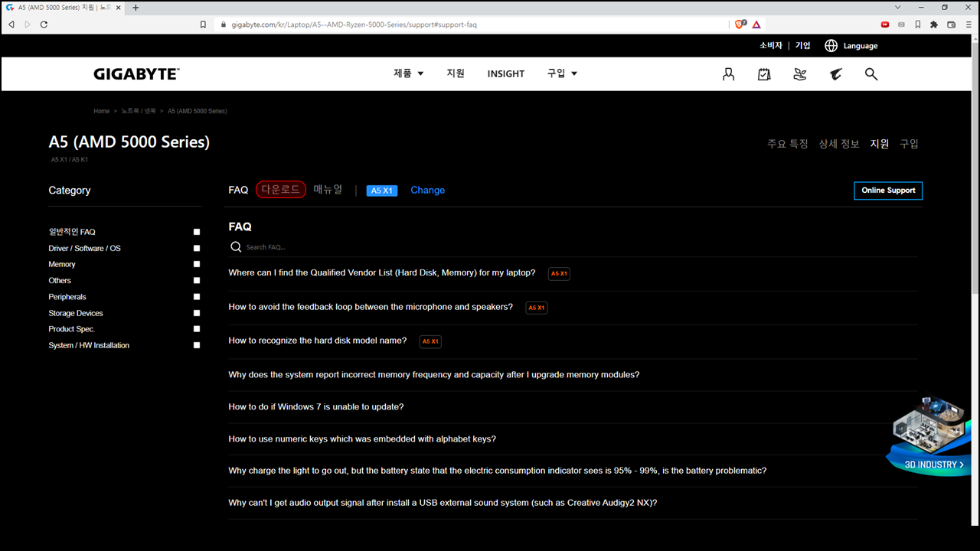Expand the 제품 dropdown menu
Screen dimensions: 980x551
coord(409,73)
